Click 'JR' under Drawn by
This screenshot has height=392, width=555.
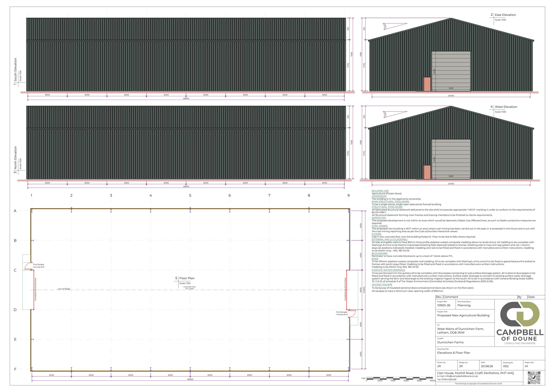click(439, 366)
